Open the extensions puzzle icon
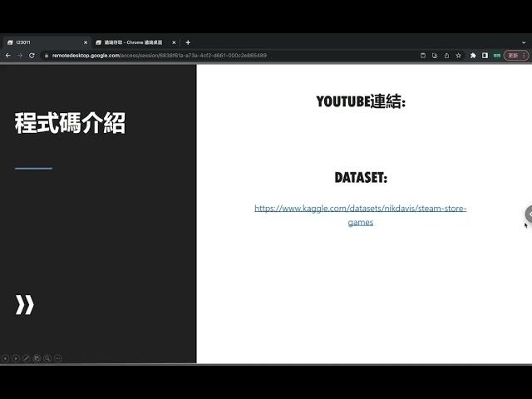 473,56
